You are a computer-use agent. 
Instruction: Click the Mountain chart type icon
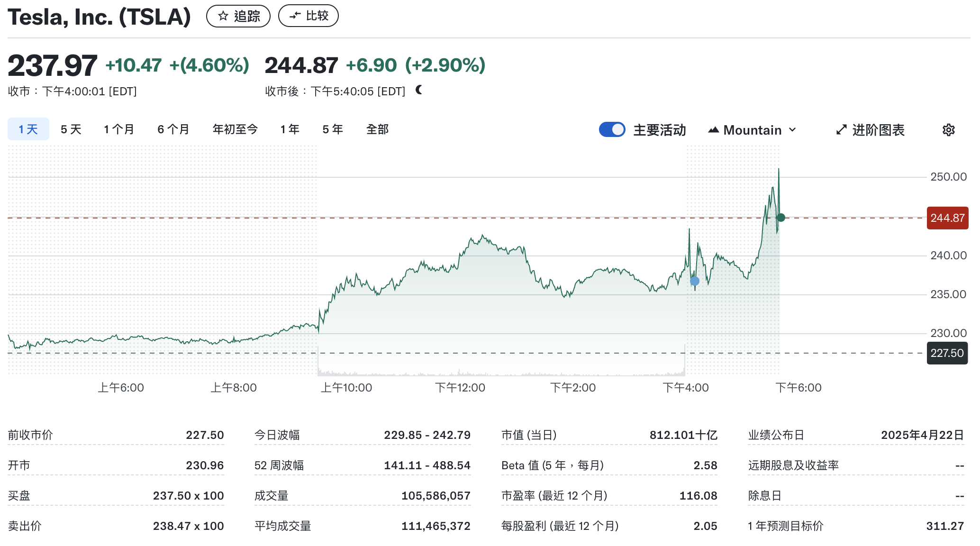pyautogui.click(x=714, y=130)
